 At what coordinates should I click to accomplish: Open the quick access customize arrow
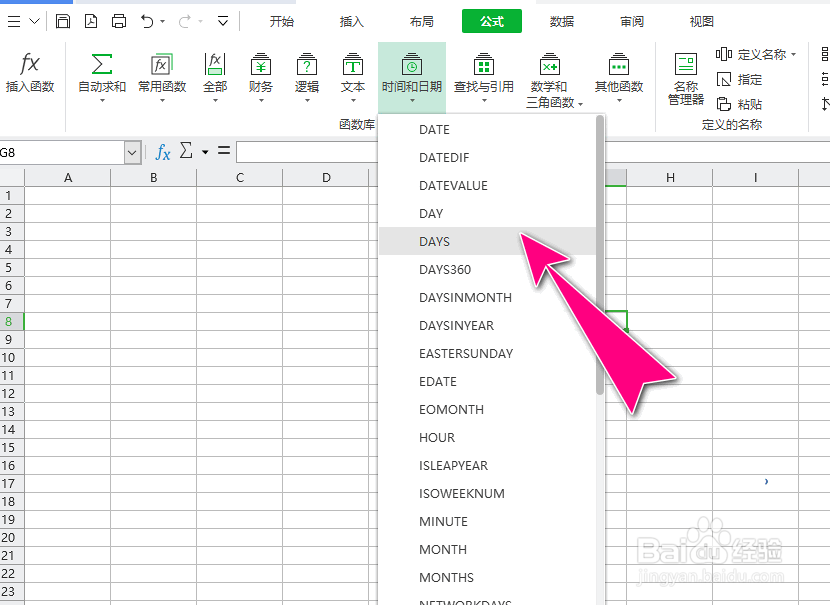(223, 21)
